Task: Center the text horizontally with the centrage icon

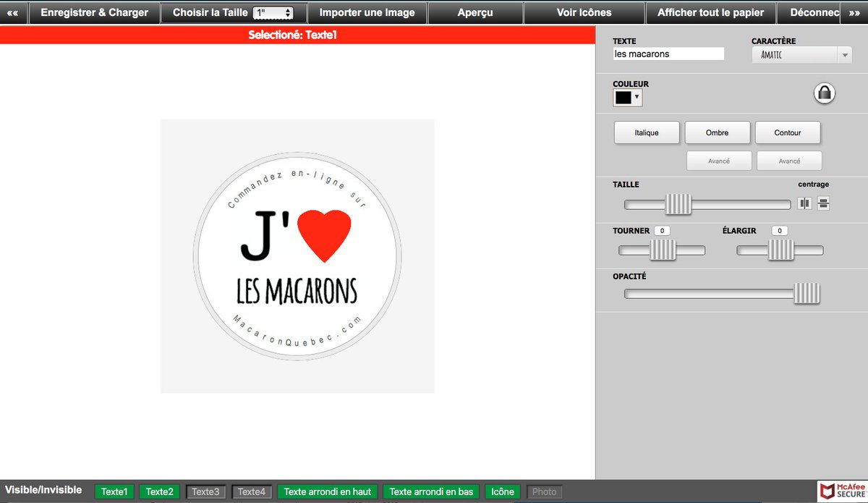Action: (804, 203)
